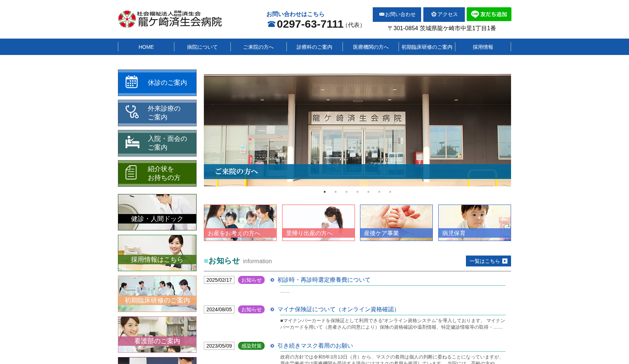The height and width of the screenshot is (364, 629).
Task: Open the 外来診療のご案内 sidebar button
Action: [x=157, y=113]
